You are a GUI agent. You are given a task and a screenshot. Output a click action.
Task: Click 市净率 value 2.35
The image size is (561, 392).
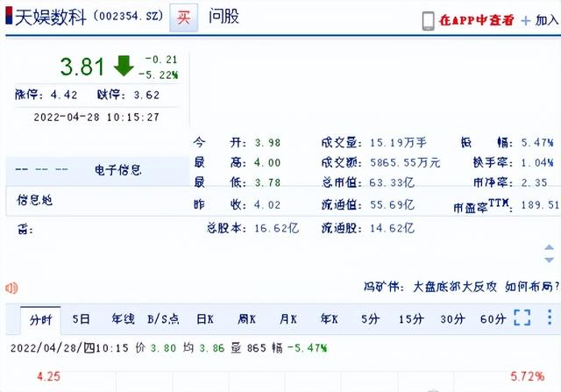tap(534, 182)
